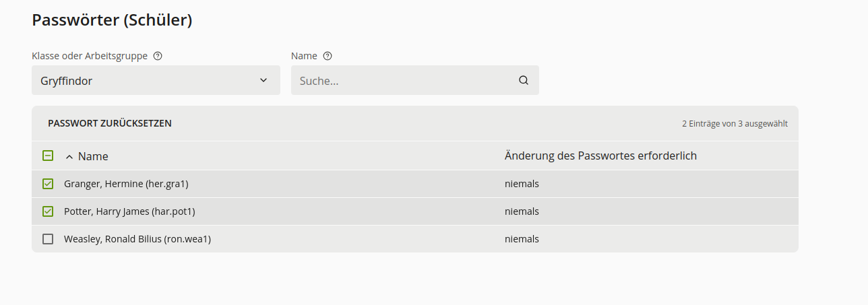The image size is (868, 305).
Task: Focus the Suche... name input field
Action: (404, 81)
